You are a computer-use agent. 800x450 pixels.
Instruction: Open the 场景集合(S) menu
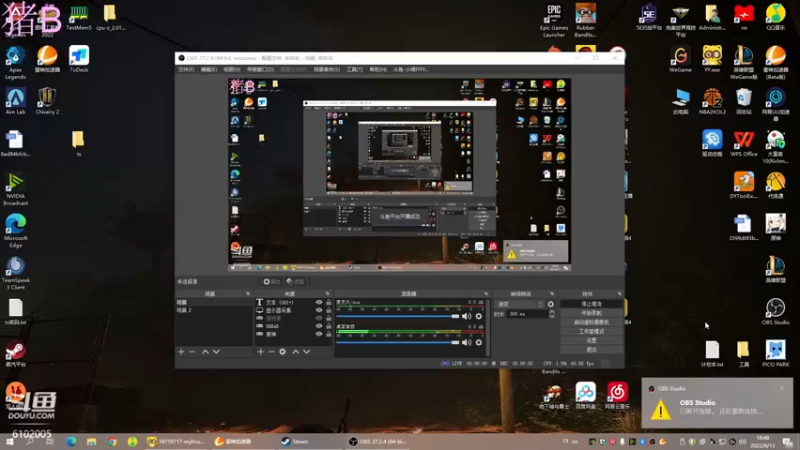pos(327,69)
